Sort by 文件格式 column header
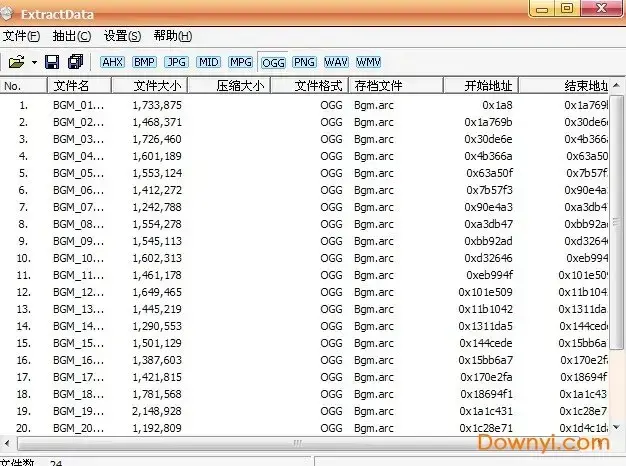This screenshot has width=626, height=466. (x=310, y=85)
